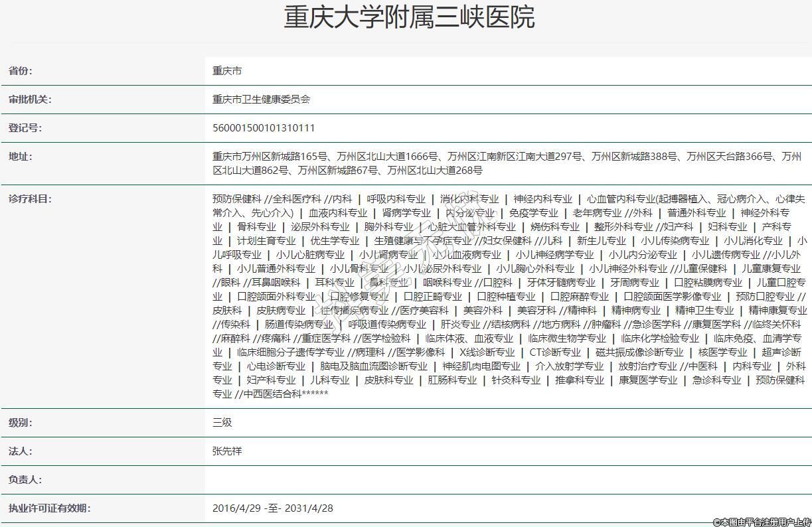Viewport: 812px width, 527px height.
Task: Click the 重庆市 value in the province row
Action: [x=227, y=71]
